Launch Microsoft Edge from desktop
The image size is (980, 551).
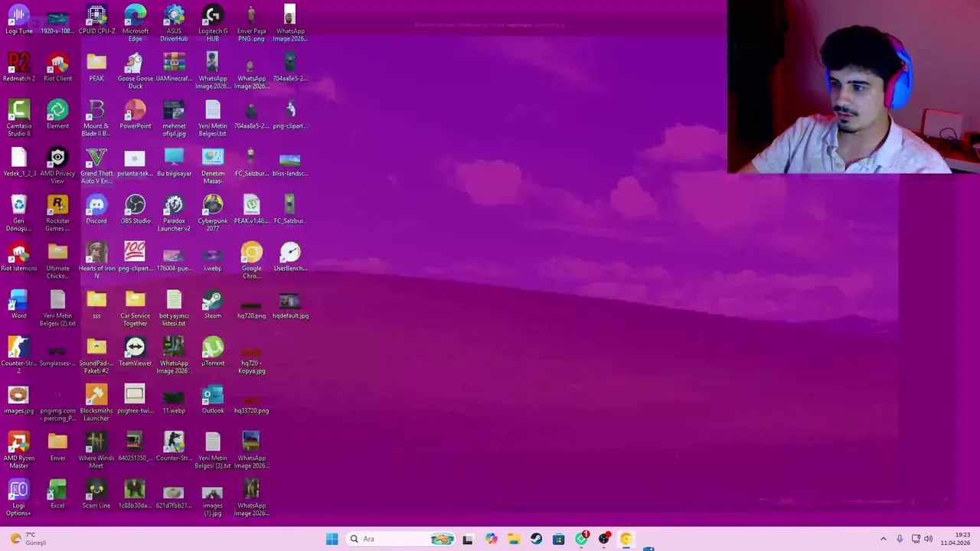[136, 24]
